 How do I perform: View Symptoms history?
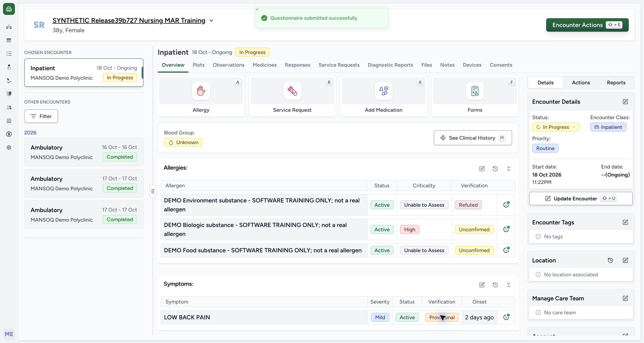495,285
